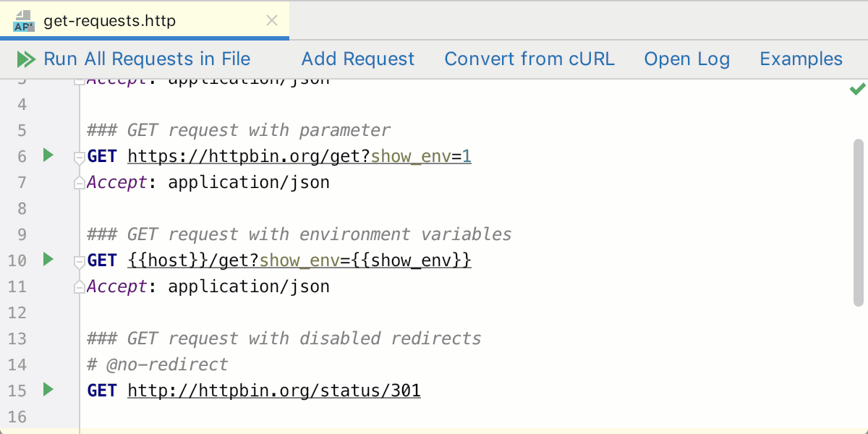Click the double-arrow Run All icon in the toolbar

click(25, 59)
